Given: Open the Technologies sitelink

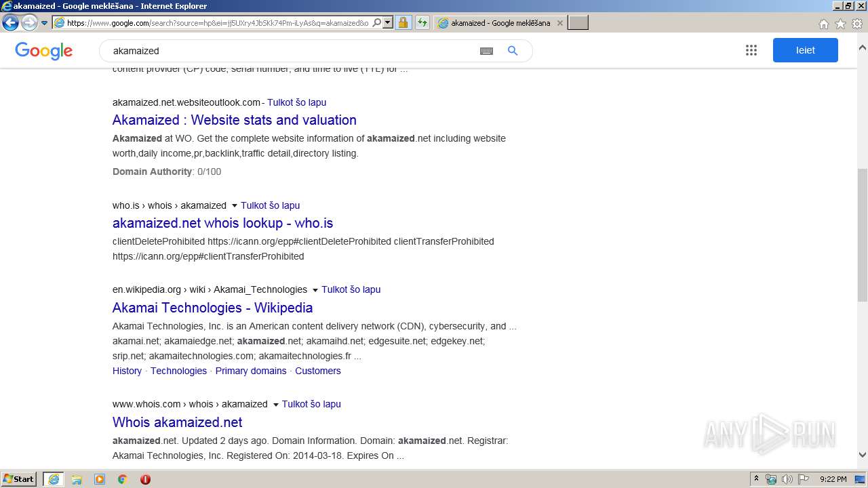Looking at the screenshot, I should click(178, 371).
